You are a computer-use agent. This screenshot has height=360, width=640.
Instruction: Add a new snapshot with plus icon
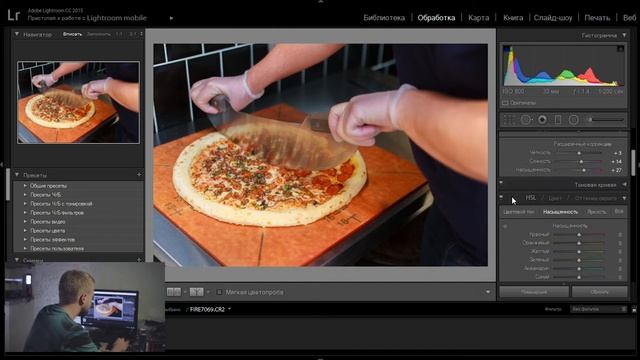click(x=139, y=260)
